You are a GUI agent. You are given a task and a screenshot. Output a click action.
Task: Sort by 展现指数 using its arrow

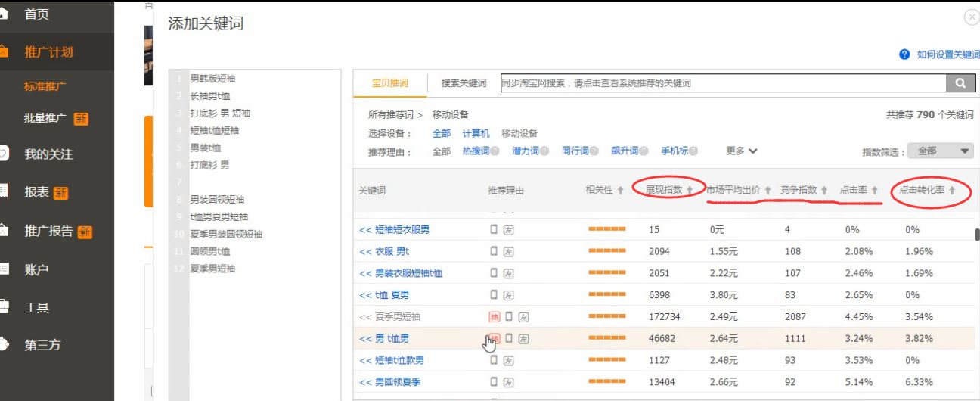[689, 191]
